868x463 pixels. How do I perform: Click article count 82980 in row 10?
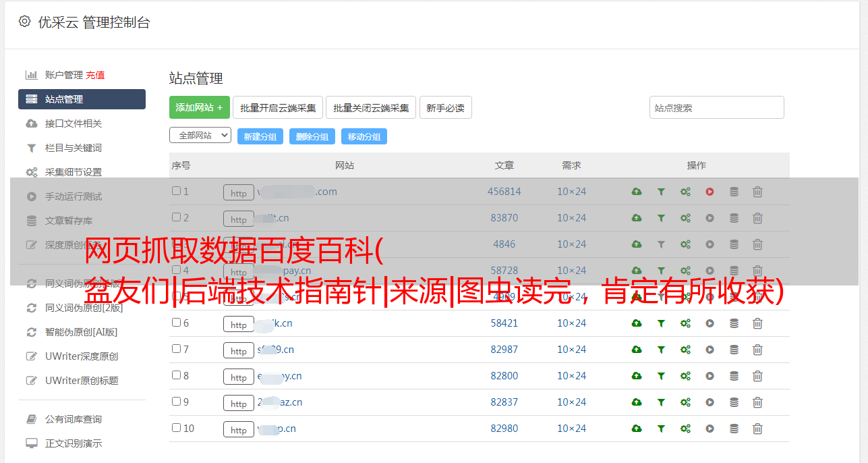(504, 429)
